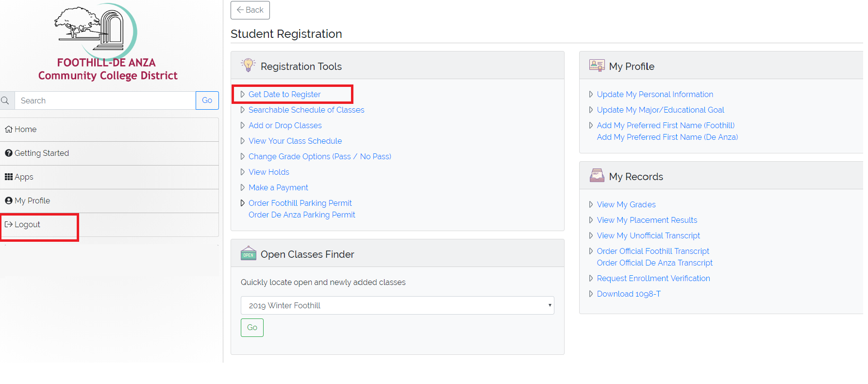Click the triangle beside Download 1098-T
This screenshot has height=384, width=868.
(x=591, y=294)
